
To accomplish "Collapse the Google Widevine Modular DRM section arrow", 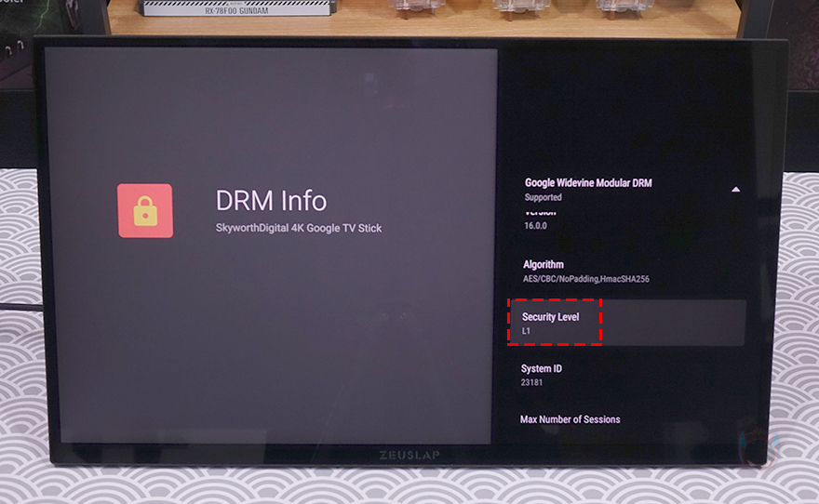I will pyautogui.click(x=735, y=190).
